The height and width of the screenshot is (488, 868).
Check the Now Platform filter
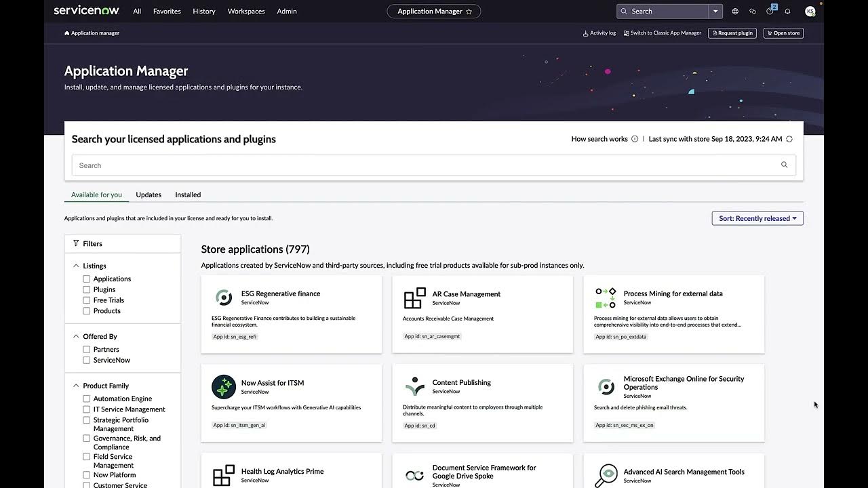pyautogui.click(x=86, y=475)
